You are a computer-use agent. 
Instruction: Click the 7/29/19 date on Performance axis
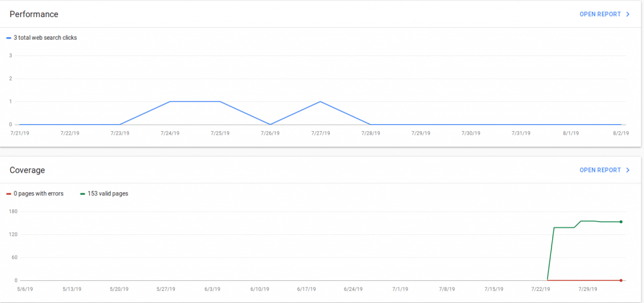(x=421, y=133)
